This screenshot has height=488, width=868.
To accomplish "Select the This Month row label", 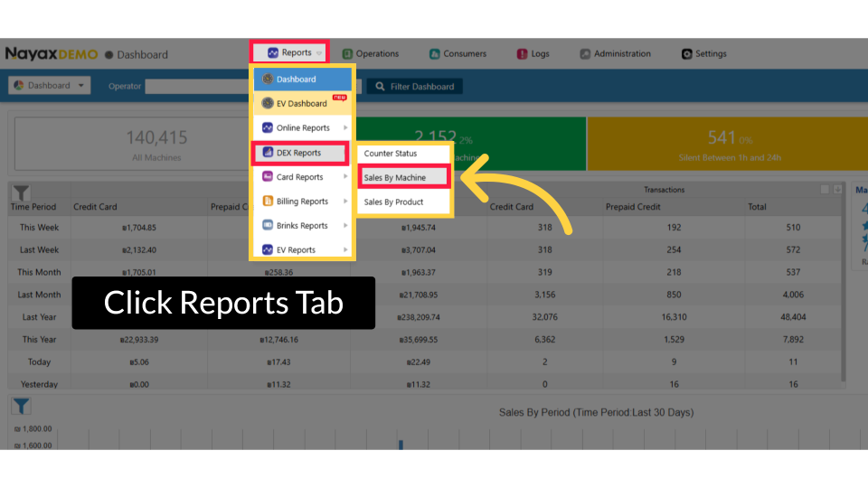I will coord(39,272).
